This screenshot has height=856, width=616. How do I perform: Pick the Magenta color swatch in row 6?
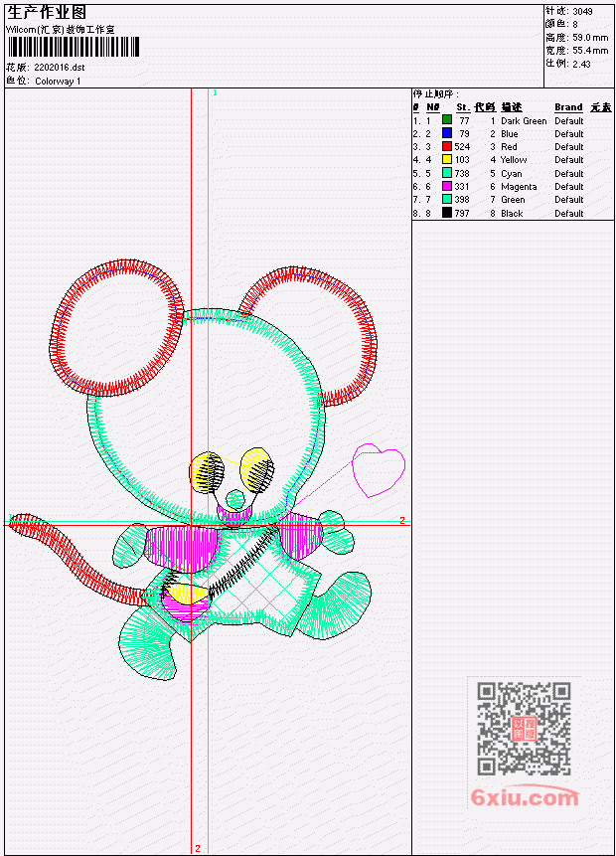447,186
